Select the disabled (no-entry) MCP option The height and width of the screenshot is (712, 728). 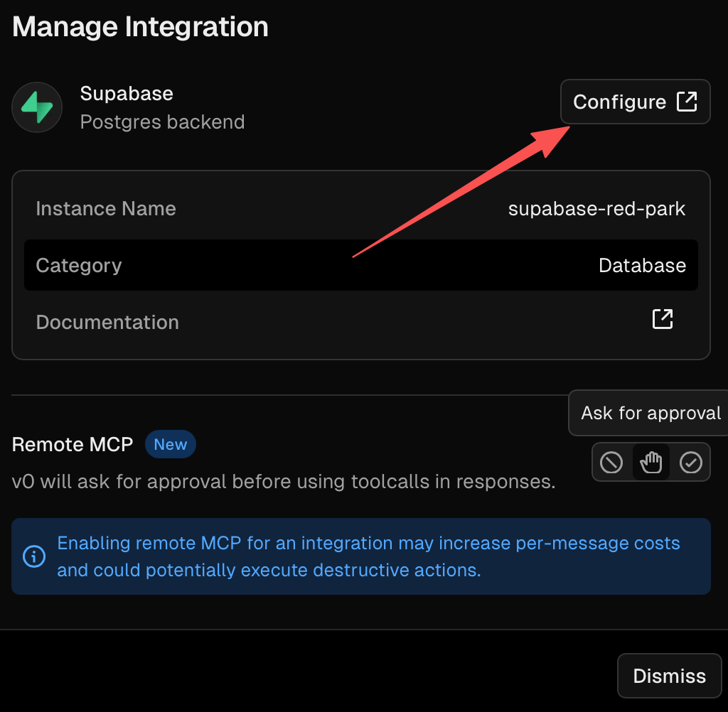coord(611,463)
